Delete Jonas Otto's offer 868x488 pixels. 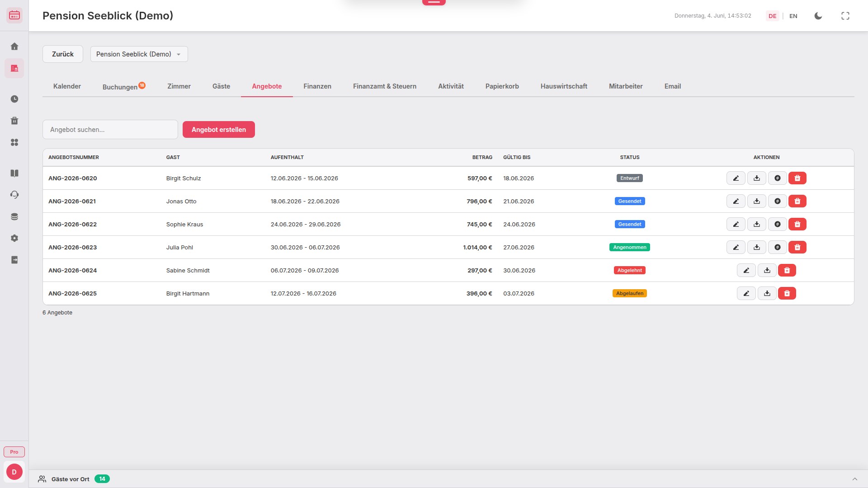(x=797, y=201)
